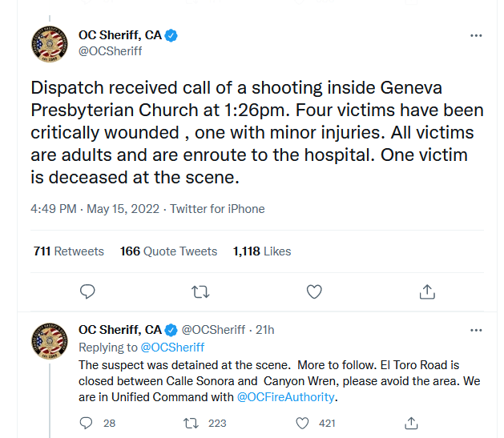The height and width of the screenshot is (438, 504).
Task: Like the main Geneva Presbyterian Church tweet
Action: (x=314, y=291)
